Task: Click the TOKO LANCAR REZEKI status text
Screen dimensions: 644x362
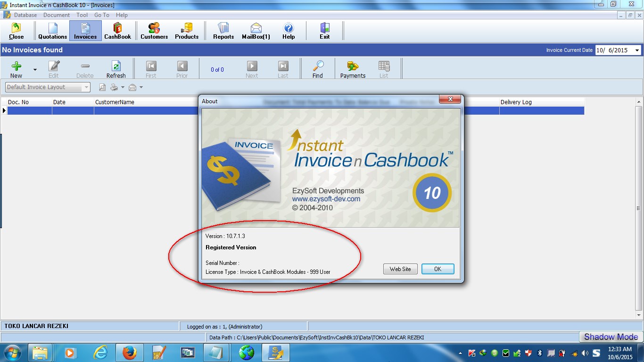Action: (36, 326)
